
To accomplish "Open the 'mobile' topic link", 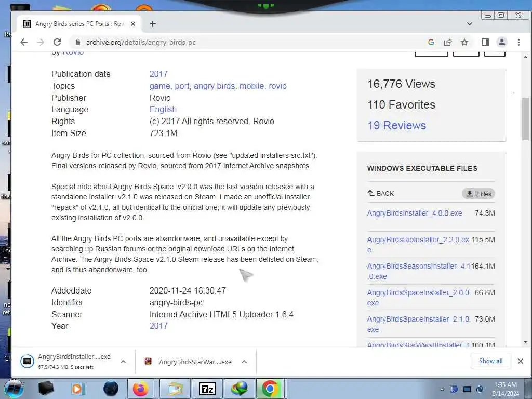I will click(x=252, y=86).
